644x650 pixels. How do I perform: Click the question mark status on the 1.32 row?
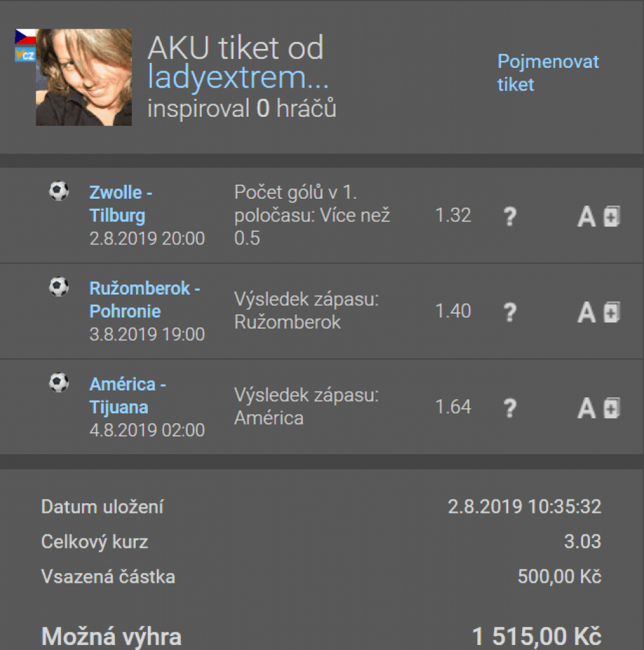(510, 216)
